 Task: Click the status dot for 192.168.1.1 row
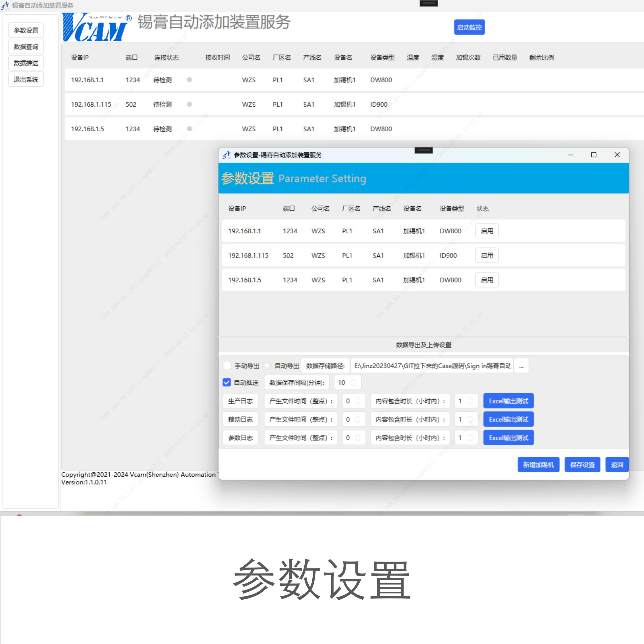tap(189, 80)
